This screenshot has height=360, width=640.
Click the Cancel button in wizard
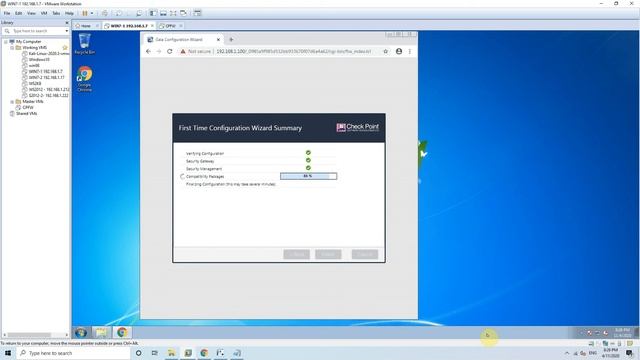[365, 254]
